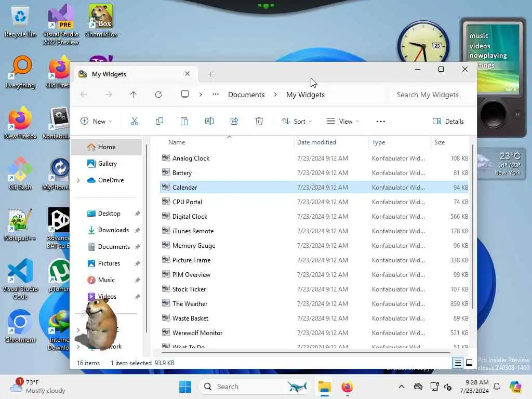532x399 pixels.
Task: Open Visual Studio Code desktop icon
Action: (x=20, y=279)
